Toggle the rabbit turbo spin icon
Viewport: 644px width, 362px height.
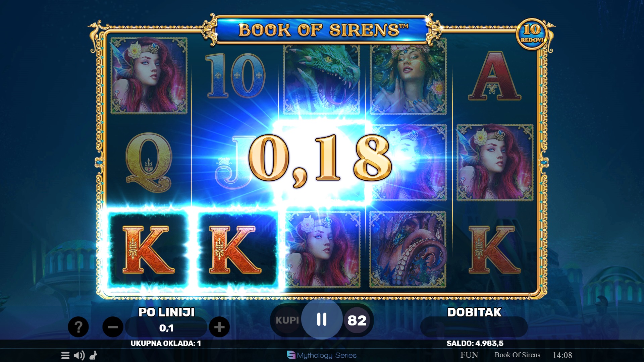click(x=93, y=355)
